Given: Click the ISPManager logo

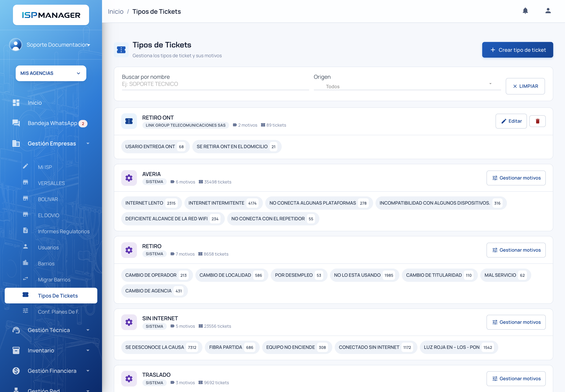Looking at the screenshot, I should (x=51, y=15).
